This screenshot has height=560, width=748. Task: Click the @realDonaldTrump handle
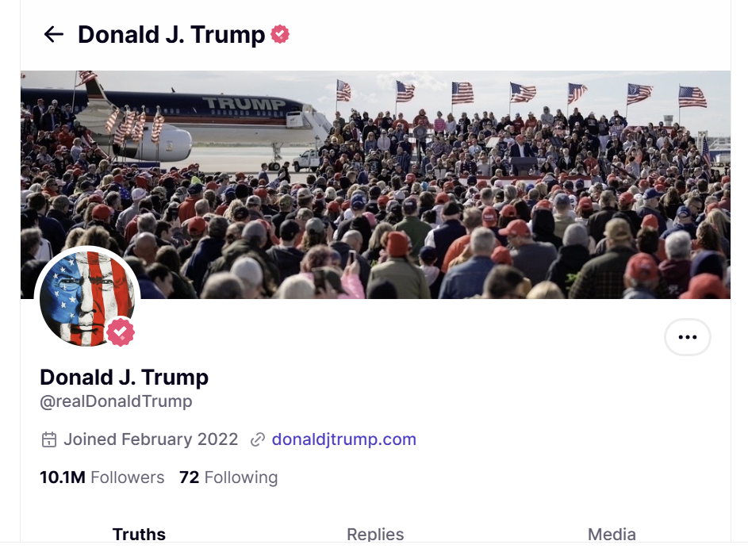click(x=116, y=401)
